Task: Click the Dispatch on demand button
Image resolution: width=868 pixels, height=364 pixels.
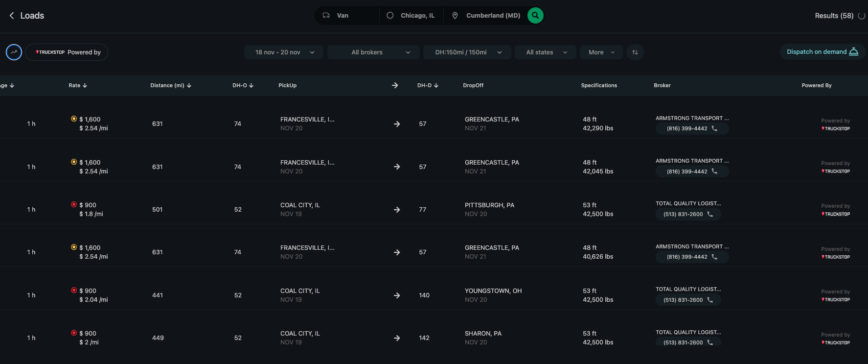Action: [x=822, y=52]
